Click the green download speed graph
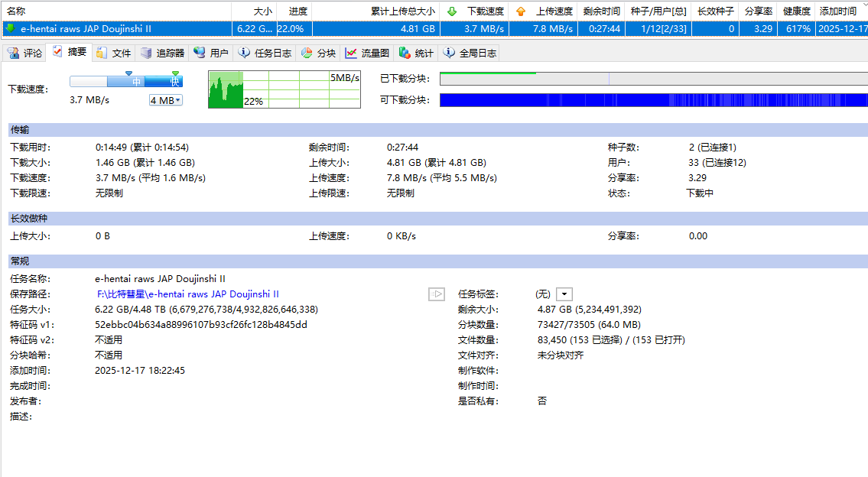 coord(226,90)
